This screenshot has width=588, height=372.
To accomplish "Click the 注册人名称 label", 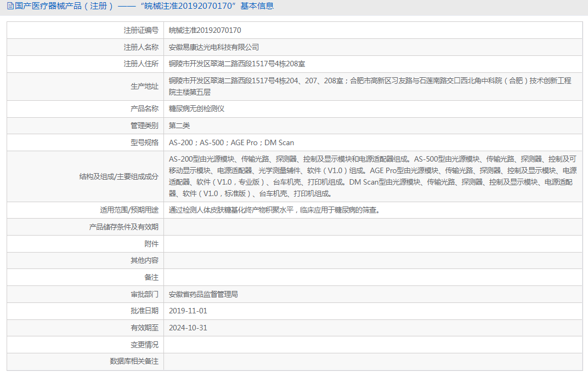I will 141,47.
